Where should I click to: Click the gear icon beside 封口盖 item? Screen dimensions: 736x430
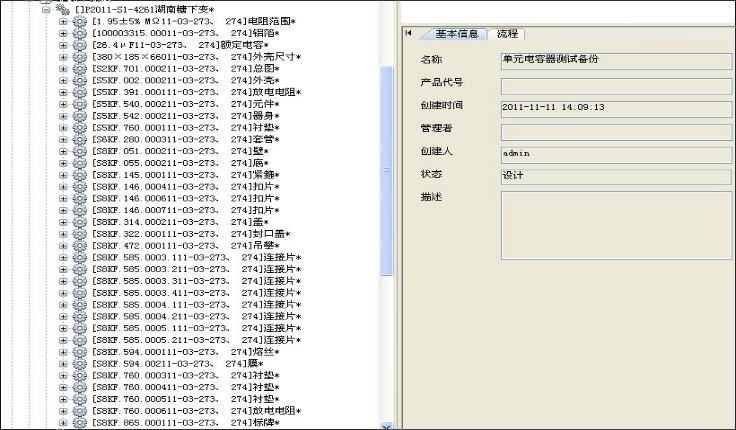(x=80, y=233)
